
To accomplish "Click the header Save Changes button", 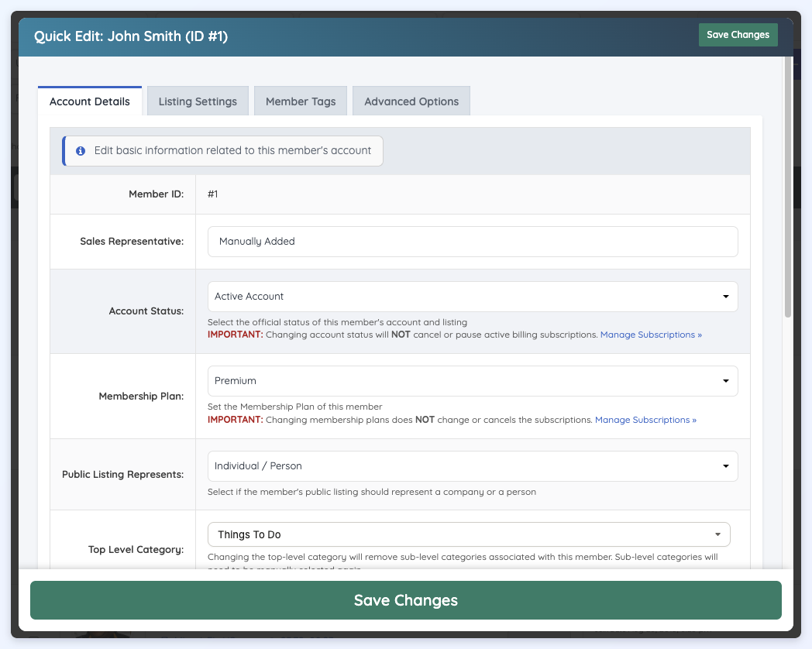I will pos(738,35).
